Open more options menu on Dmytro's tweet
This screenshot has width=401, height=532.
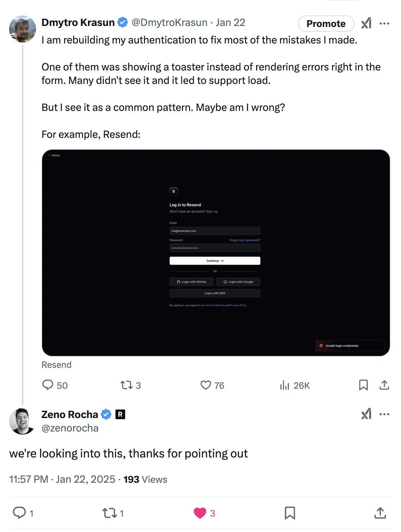tap(384, 23)
